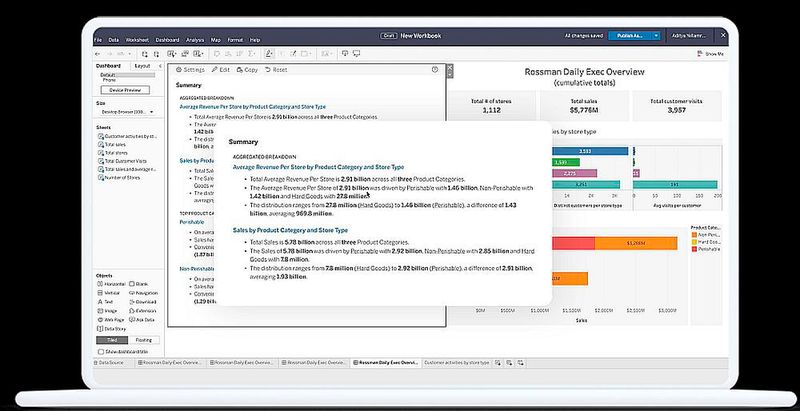Switch object placement to Tiled
Screen dimensions: 800x411
pyautogui.click(x=112, y=340)
